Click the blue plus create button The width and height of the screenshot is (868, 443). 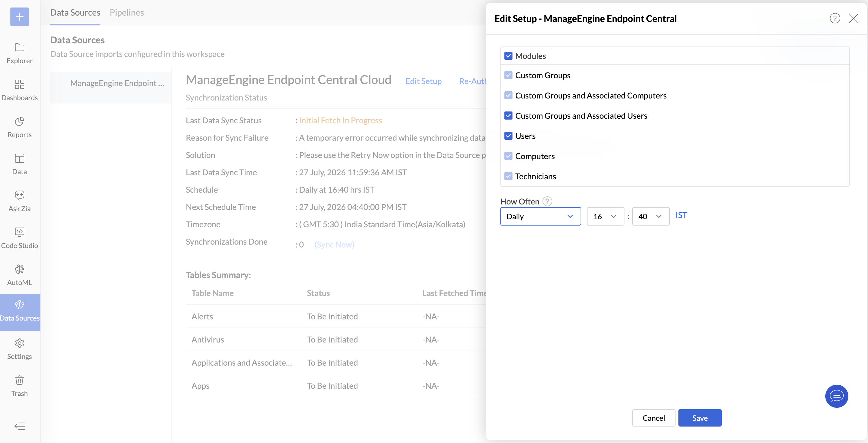tap(20, 16)
